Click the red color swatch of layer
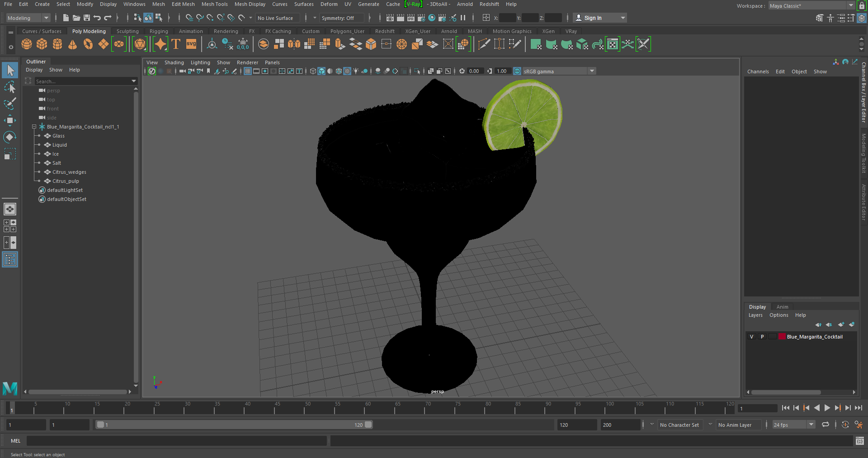868x458 pixels. click(782, 337)
